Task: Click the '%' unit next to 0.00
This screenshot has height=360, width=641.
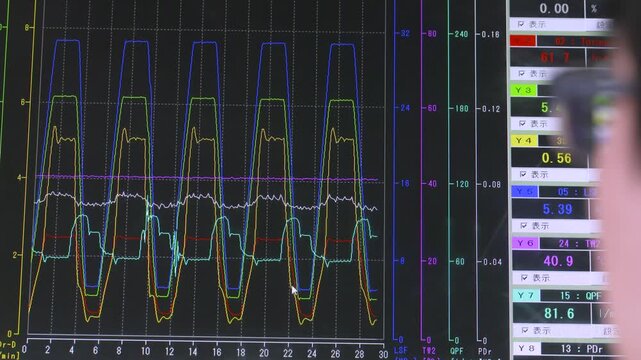Action: click(594, 9)
